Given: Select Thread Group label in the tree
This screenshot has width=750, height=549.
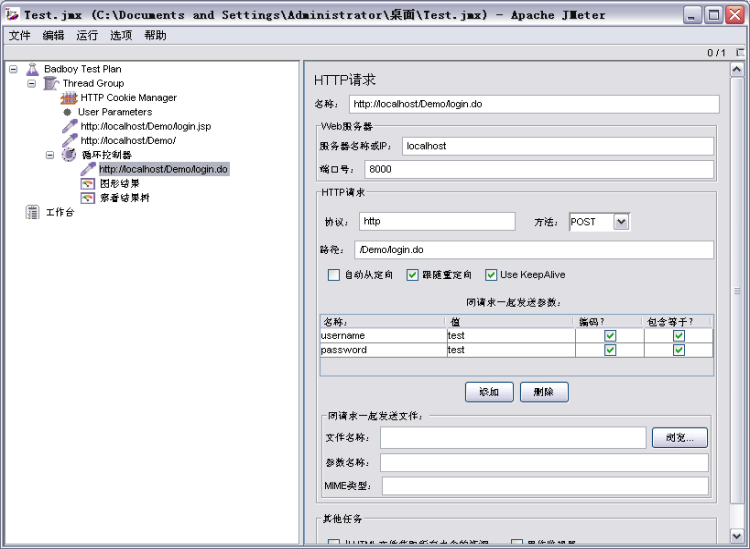Looking at the screenshot, I should point(93,83).
